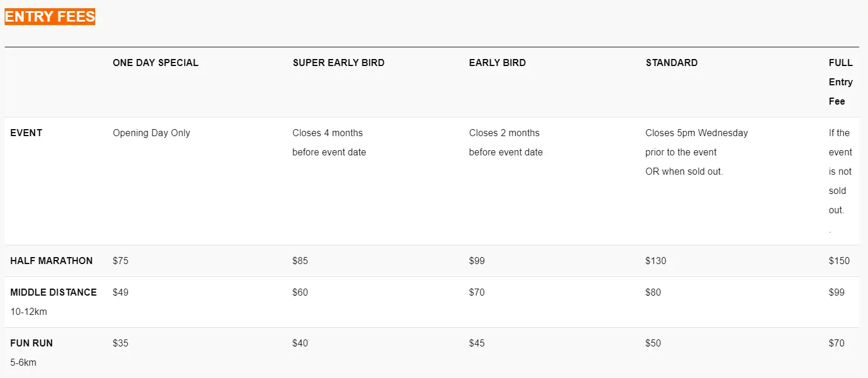Image resolution: width=868 pixels, height=378 pixels.
Task: Select the $130 standard half marathon fee
Action: pyautogui.click(x=655, y=261)
